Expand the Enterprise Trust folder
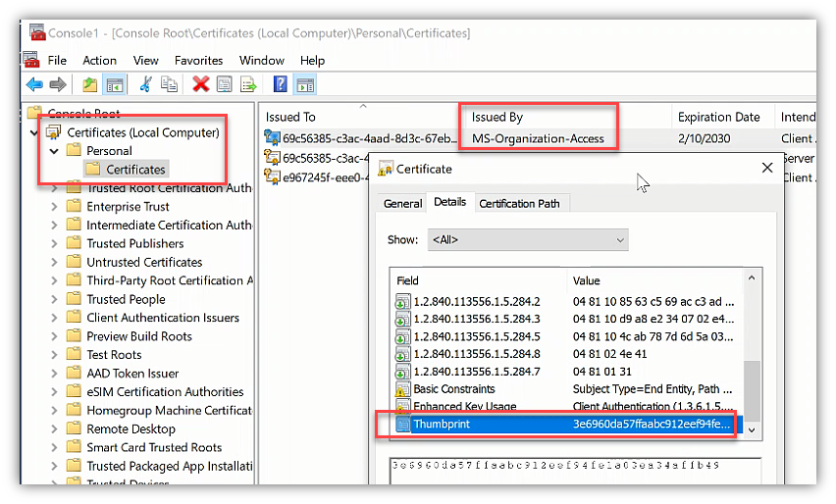Screen dimensions: 836x504 54,207
